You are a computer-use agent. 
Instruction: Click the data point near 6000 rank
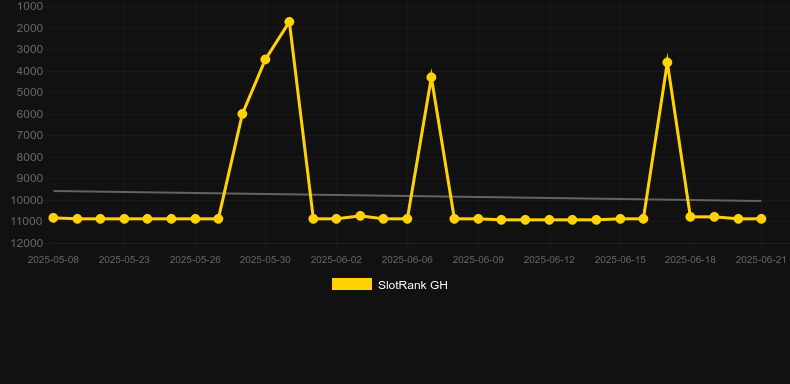[242, 114]
